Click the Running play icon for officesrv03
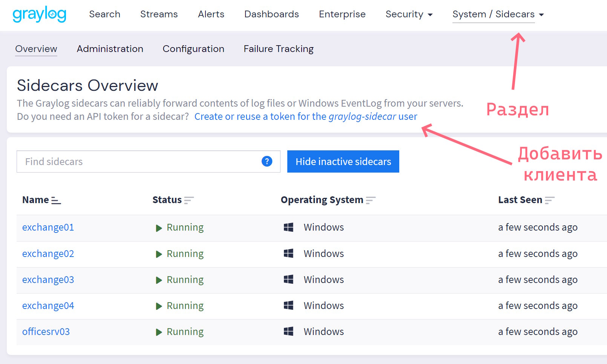The width and height of the screenshot is (607, 364). pyautogui.click(x=159, y=332)
